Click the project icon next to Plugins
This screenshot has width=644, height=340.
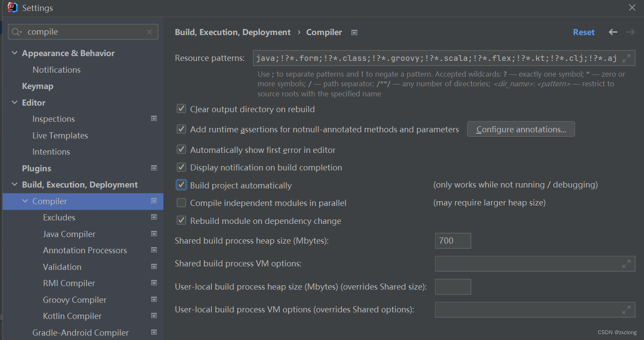click(154, 168)
